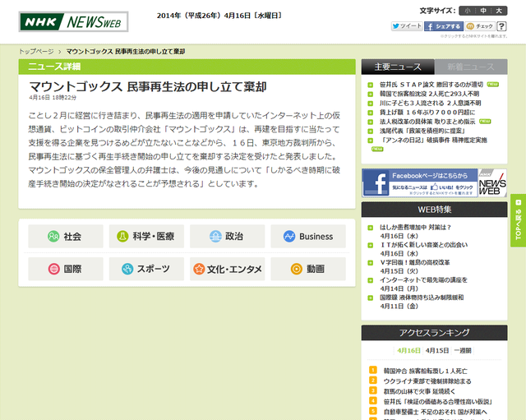Set text size to small (小)
Screen dimensions: 526x420
coord(468,11)
